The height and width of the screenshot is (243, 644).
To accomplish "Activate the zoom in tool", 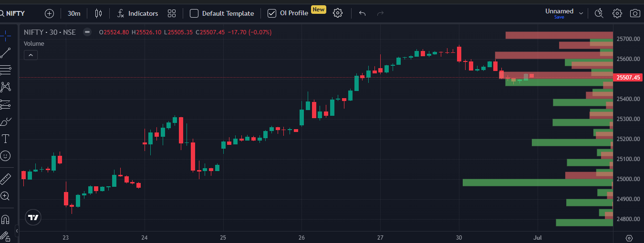I will pos(6,196).
